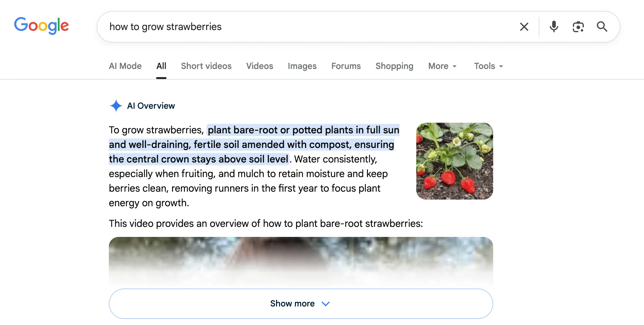Expand the More results filter menu
The height and width of the screenshot is (325, 644).
point(442,66)
